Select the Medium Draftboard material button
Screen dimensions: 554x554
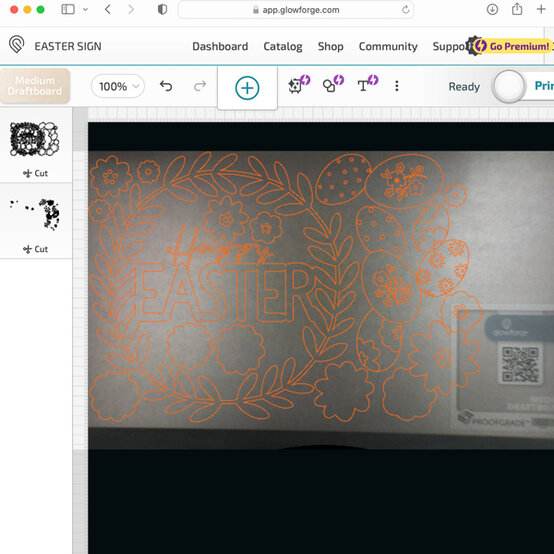[x=35, y=86]
